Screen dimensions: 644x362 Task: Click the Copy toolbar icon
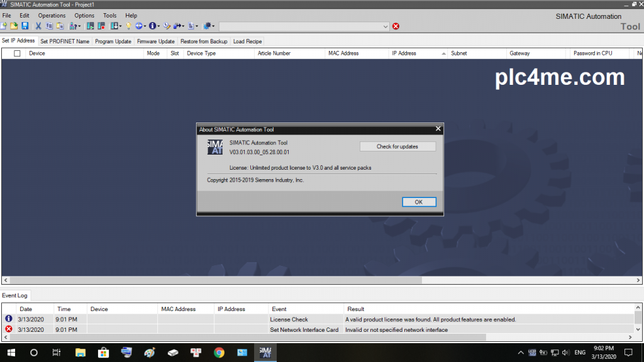pyautogui.click(x=49, y=26)
